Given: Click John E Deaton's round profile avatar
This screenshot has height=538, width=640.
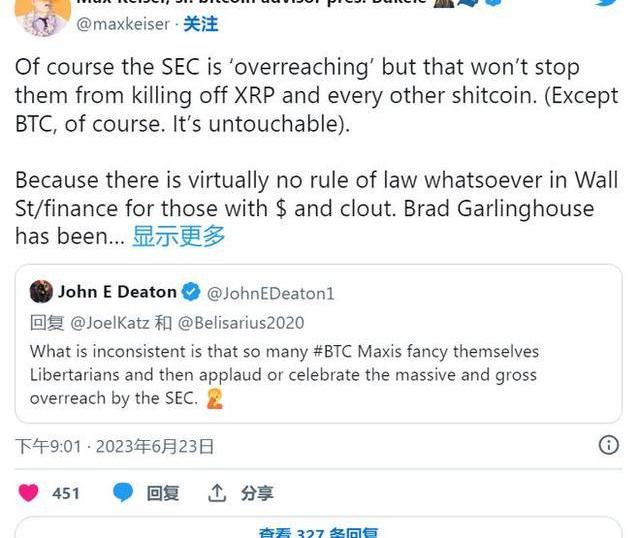Looking at the screenshot, I should coord(41,292).
